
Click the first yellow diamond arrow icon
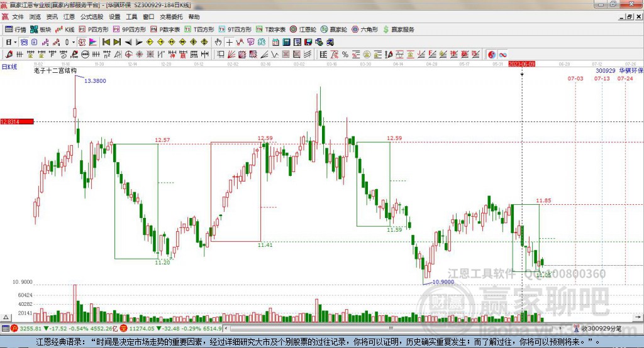click(150, 42)
